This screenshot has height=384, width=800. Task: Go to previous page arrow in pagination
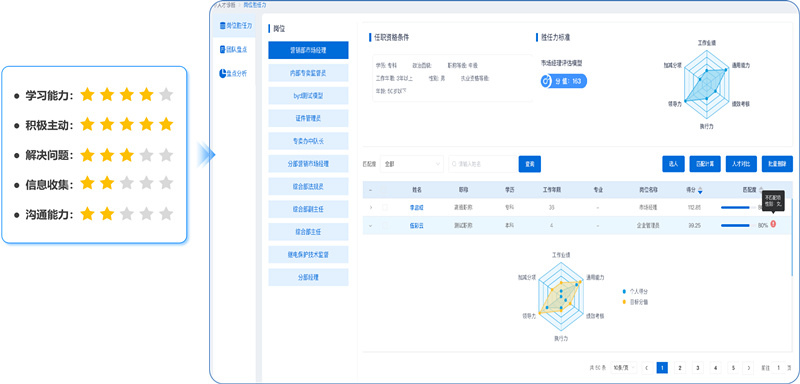click(x=646, y=368)
